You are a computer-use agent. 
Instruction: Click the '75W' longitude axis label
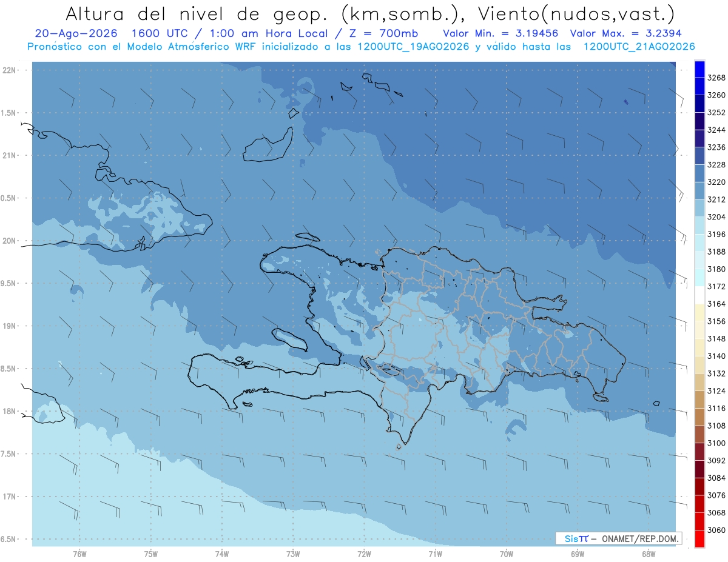[151, 554]
